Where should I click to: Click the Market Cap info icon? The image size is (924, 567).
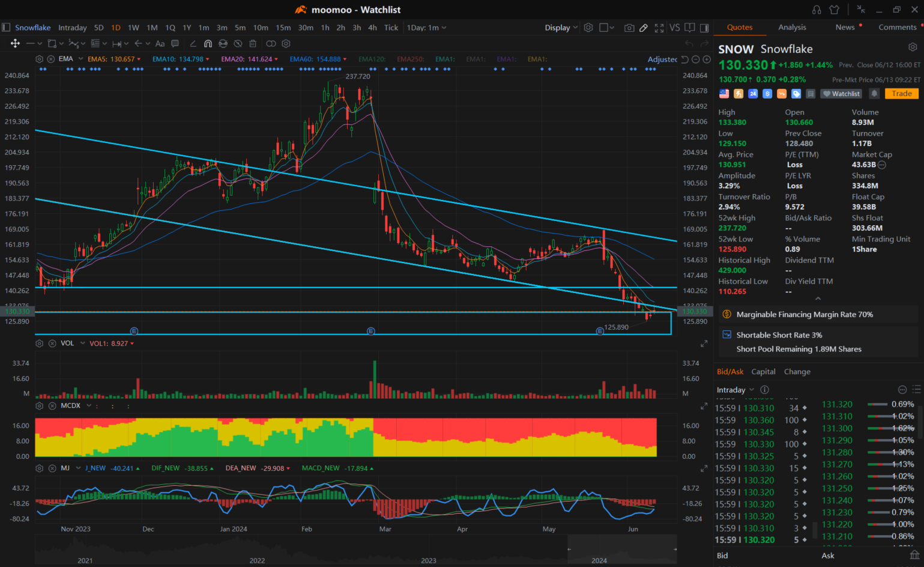[882, 165]
